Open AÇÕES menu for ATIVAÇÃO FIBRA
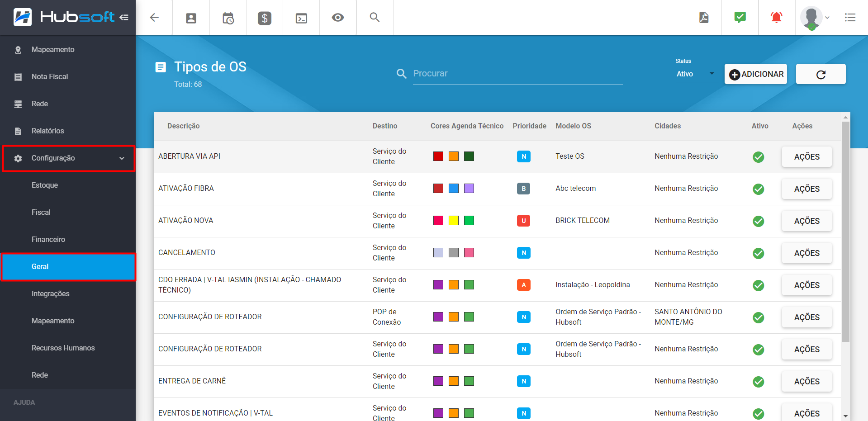Screen dimensions: 868x421 pyautogui.click(x=807, y=189)
